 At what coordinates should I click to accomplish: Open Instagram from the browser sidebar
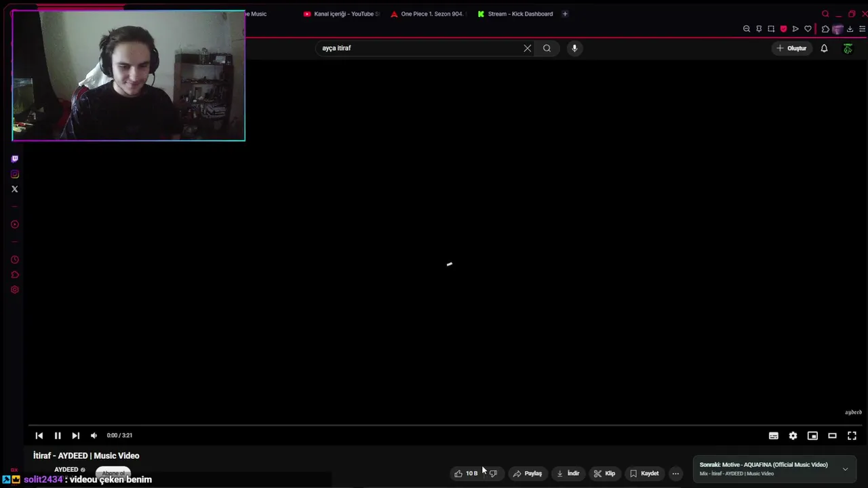15,174
